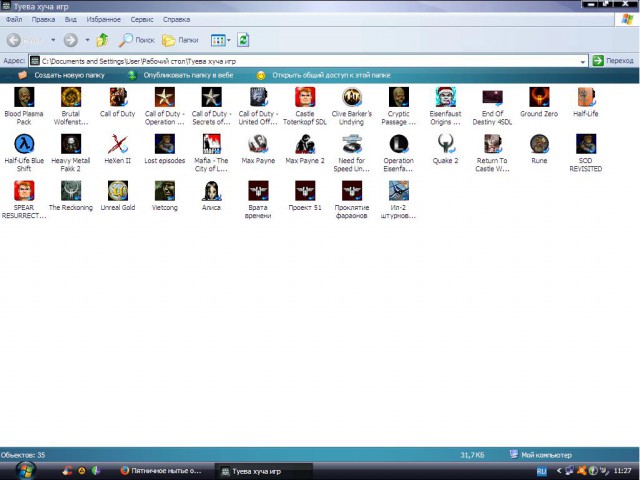Viewport: 640px width, 480px height.
Task: Select the Rune shortcut icon
Action: point(539,144)
